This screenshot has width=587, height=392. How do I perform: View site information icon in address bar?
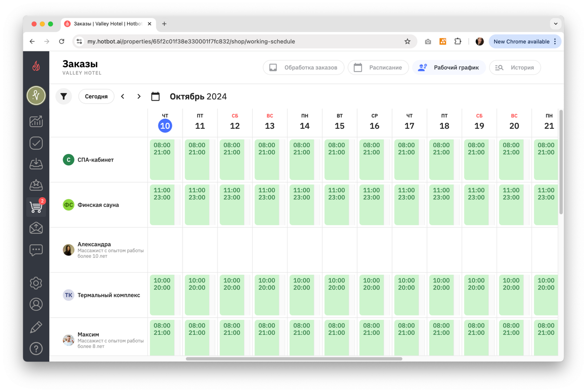point(79,42)
